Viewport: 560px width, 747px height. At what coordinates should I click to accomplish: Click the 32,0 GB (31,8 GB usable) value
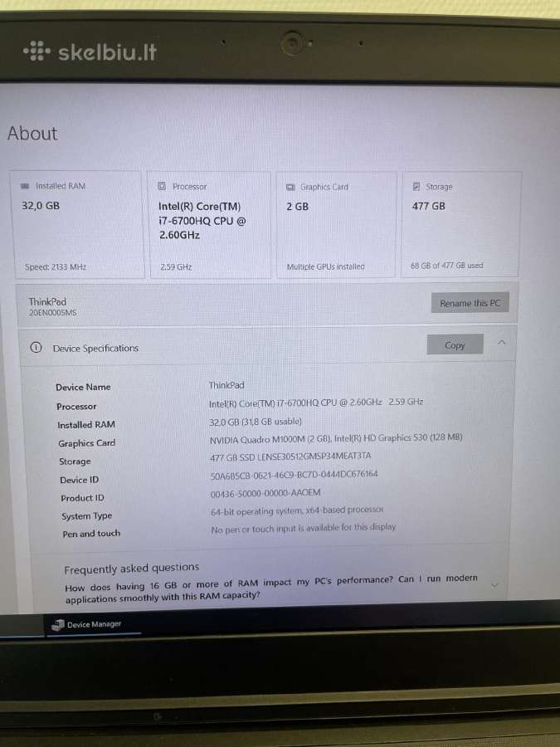point(256,422)
